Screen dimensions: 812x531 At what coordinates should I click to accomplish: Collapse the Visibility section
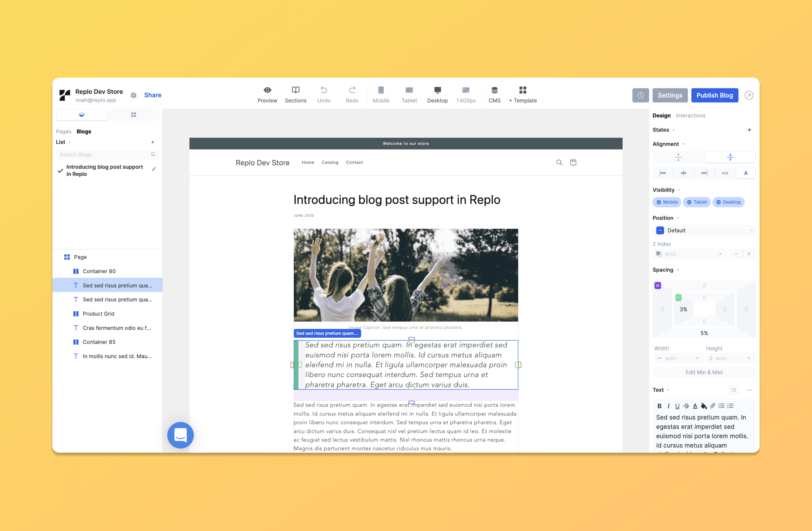coord(666,190)
